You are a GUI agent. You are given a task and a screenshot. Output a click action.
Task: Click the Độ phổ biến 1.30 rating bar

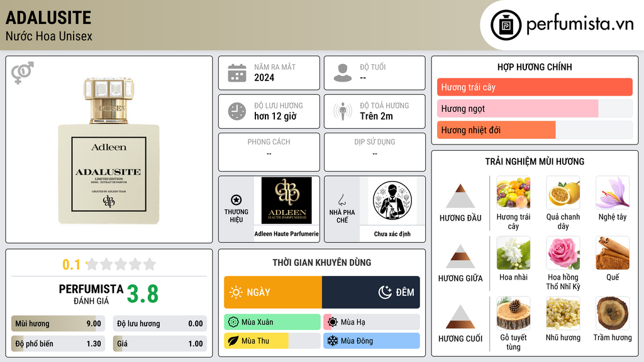coord(58,344)
